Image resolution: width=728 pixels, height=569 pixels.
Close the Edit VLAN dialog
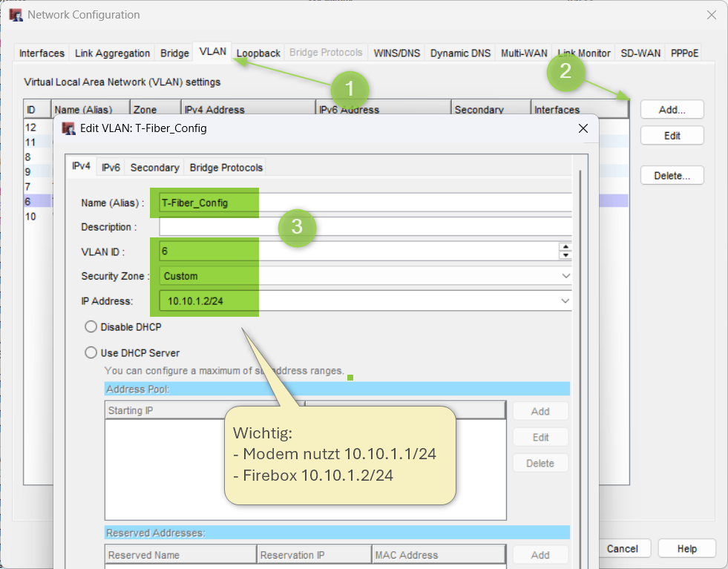click(583, 128)
